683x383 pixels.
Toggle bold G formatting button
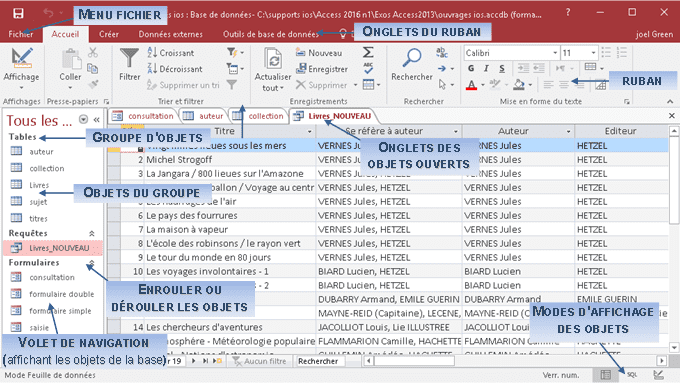pos(471,68)
